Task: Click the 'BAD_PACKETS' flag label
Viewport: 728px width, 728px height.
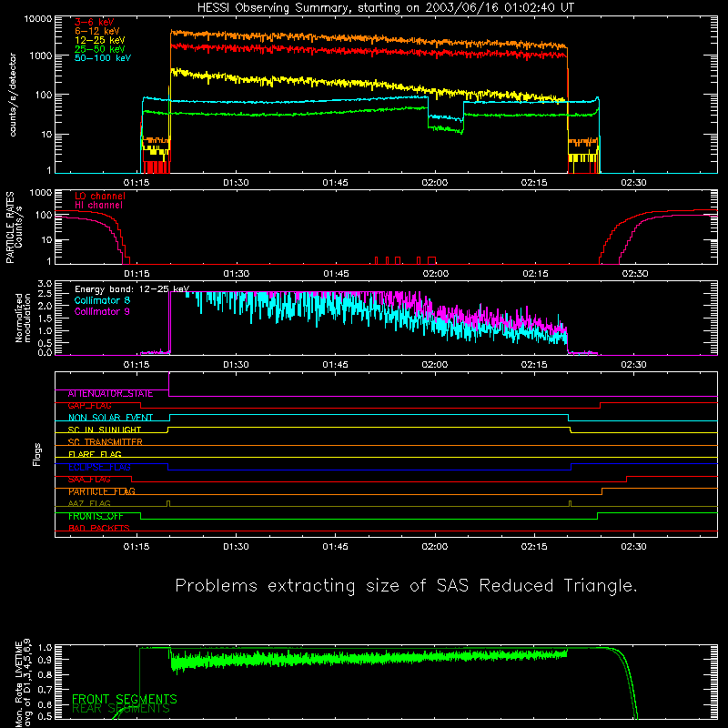Action: click(99, 528)
